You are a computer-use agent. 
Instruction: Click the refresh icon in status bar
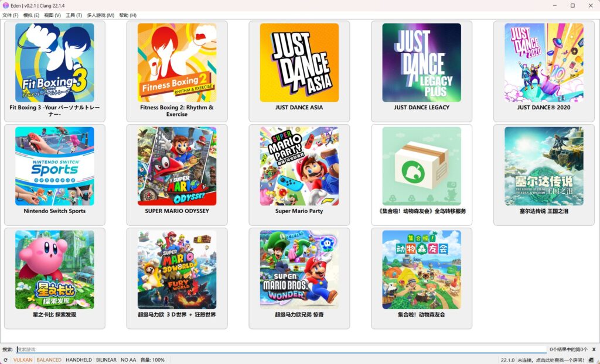5,360
